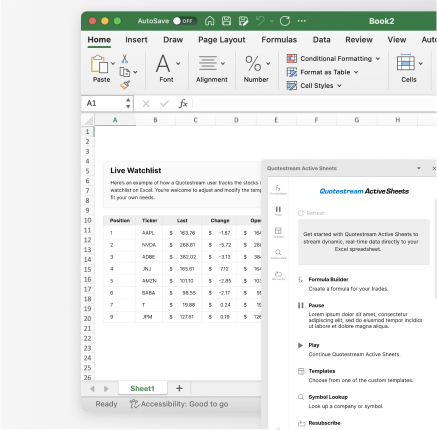The height and width of the screenshot is (430, 437).
Task: Go to next sheet arrow
Action: pyautogui.click(x=106, y=389)
